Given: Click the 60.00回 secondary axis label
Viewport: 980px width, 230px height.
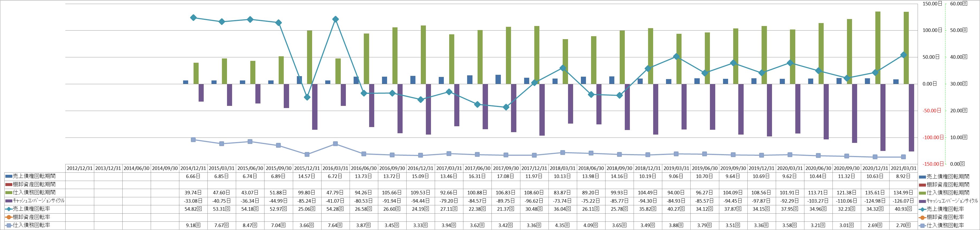Looking at the screenshot, I should click(x=959, y=4).
